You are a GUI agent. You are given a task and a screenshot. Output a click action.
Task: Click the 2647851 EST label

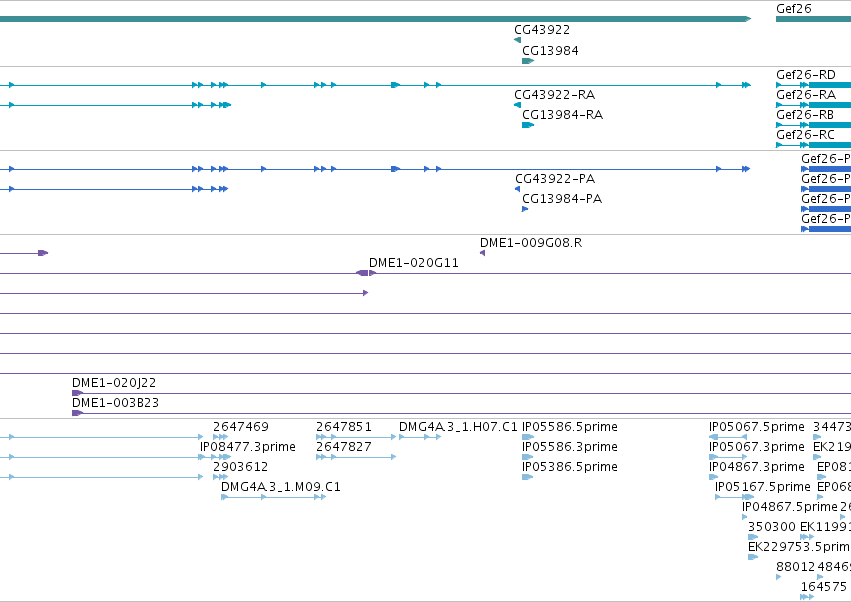click(344, 427)
